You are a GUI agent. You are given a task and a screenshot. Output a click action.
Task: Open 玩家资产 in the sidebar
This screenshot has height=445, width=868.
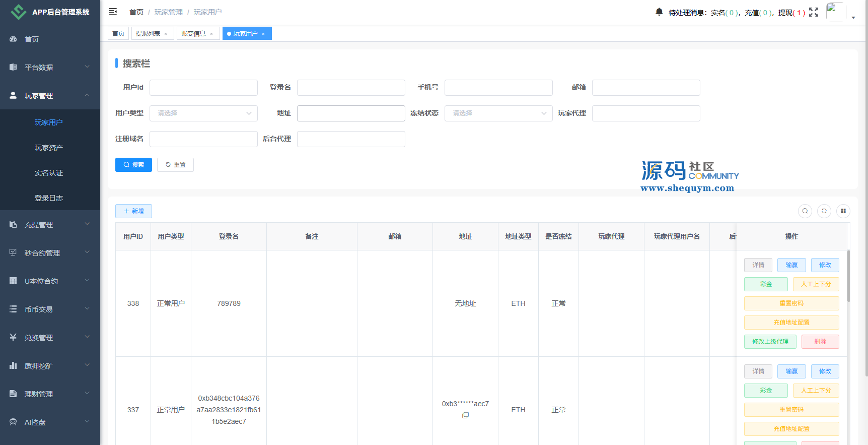tap(49, 148)
